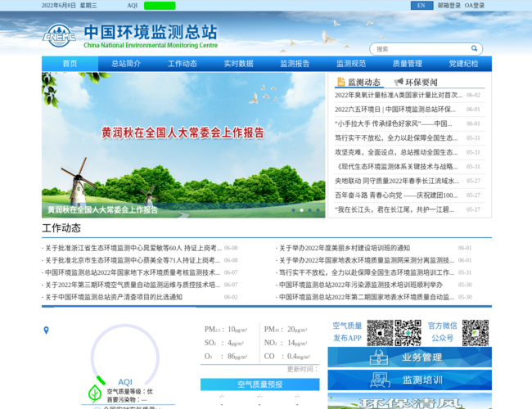Open the 党建纪检 navigation item
532x409 pixels.
point(463,64)
